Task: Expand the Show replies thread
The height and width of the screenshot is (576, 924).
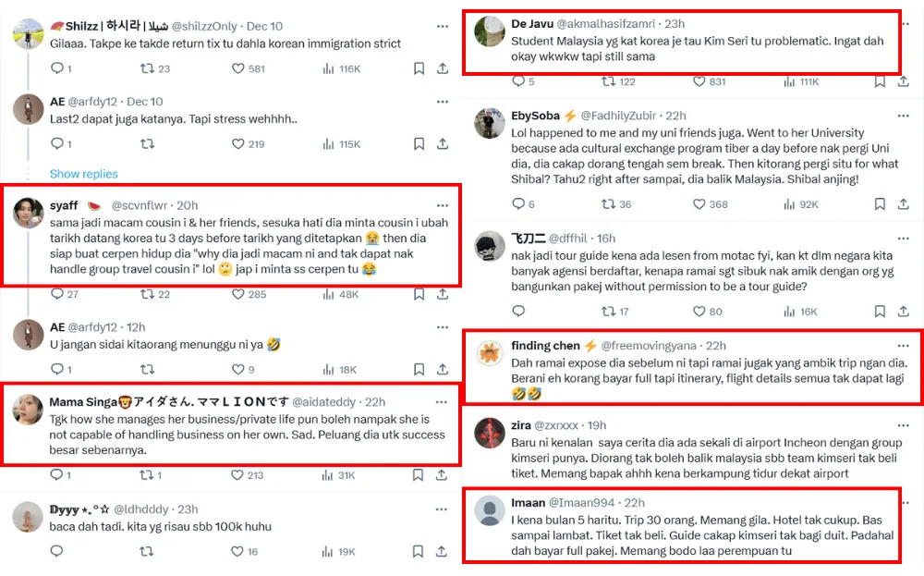Action: tap(83, 174)
